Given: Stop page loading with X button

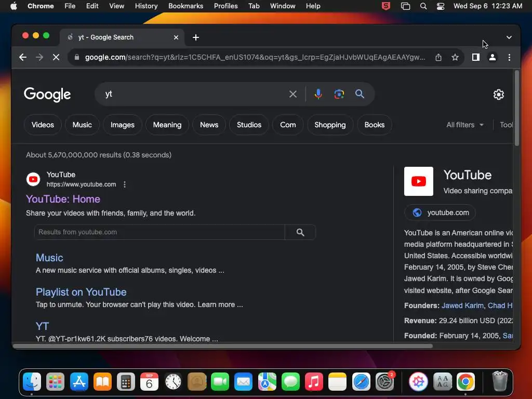Looking at the screenshot, I should pos(56,57).
